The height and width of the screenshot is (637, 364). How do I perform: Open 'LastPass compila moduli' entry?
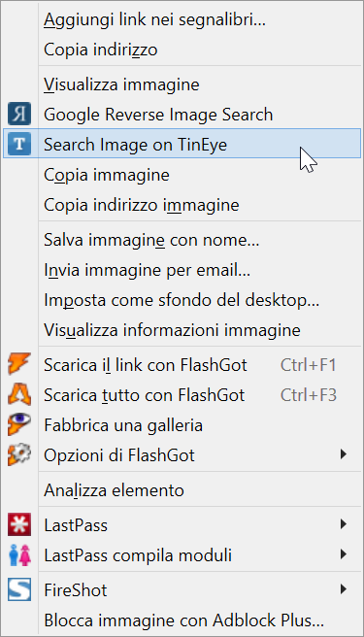[x=182, y=554]
